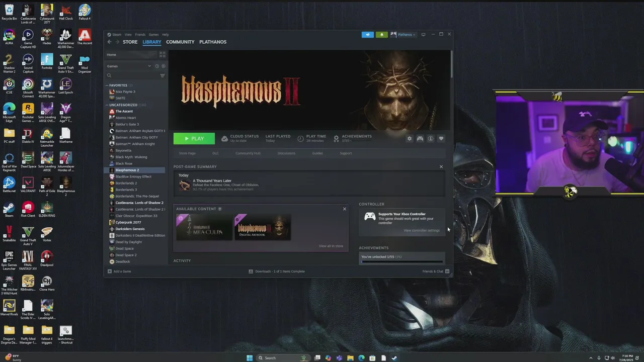Screen dimensions: 644x362
Task: Open the PLATHANOS profile tab
Action: pyautogui.click(x=213, y=42)
